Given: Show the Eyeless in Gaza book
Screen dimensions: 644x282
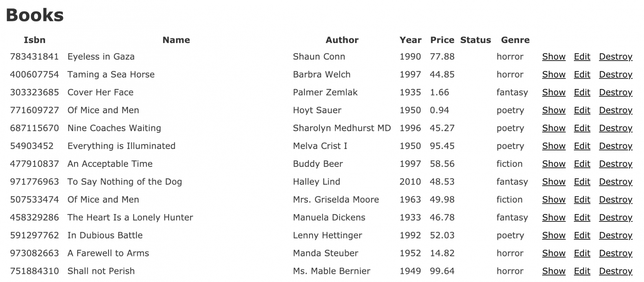Looking at the screenshot, I should click(554, 57).
